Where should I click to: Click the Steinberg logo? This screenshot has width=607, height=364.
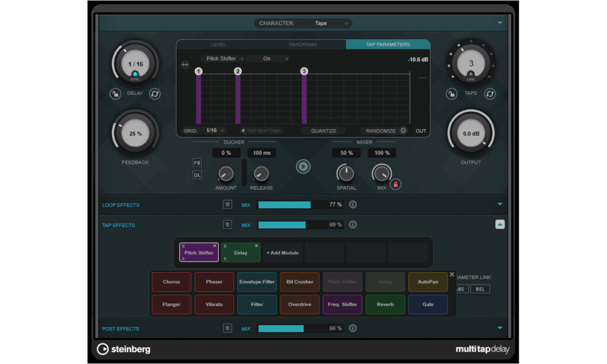click(x=123, y=349)
